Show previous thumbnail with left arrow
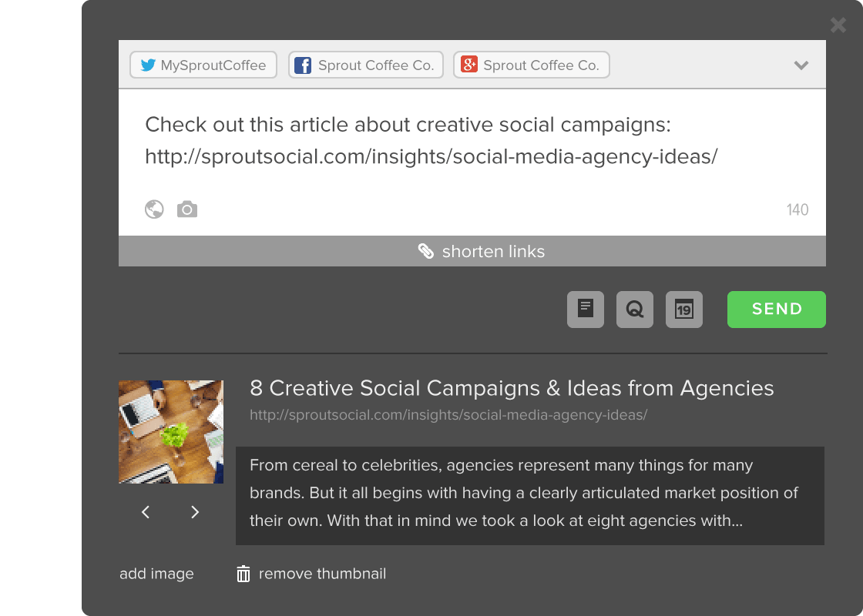Viewport: 863px width, 616px height. point(146,512)
